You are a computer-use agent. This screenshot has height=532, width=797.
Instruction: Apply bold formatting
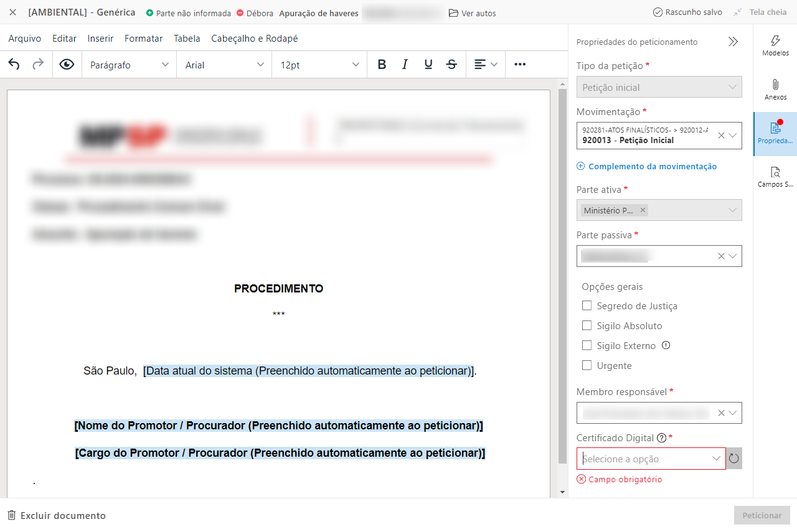tap(382, 65)
